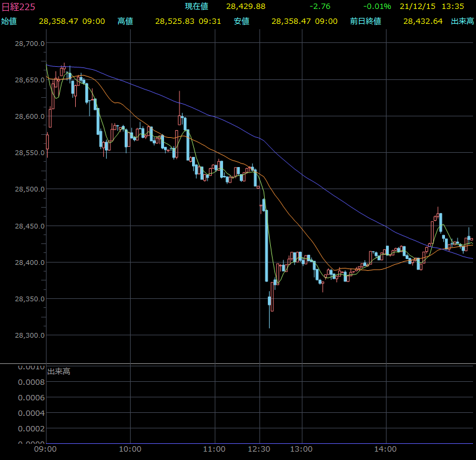Click the 28,550.0 price axis label
The height and width of the screenshot is (460, 476).
[30, 153]
